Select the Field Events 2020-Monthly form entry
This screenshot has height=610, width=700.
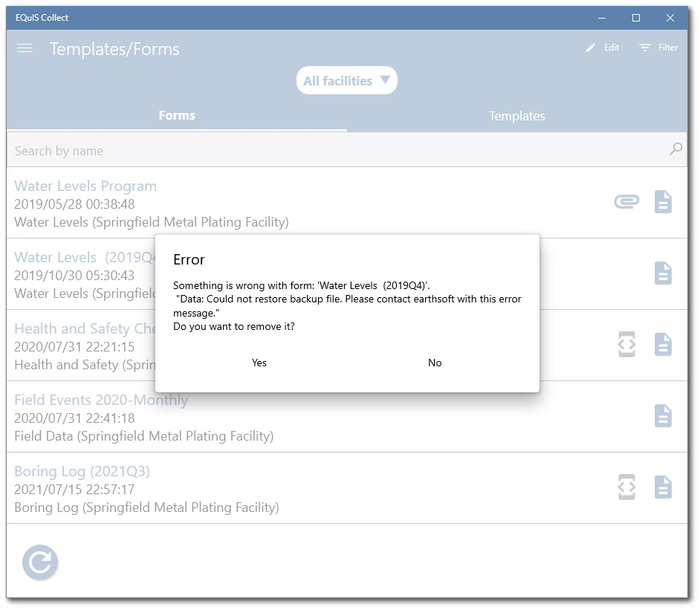coord(103,400)
